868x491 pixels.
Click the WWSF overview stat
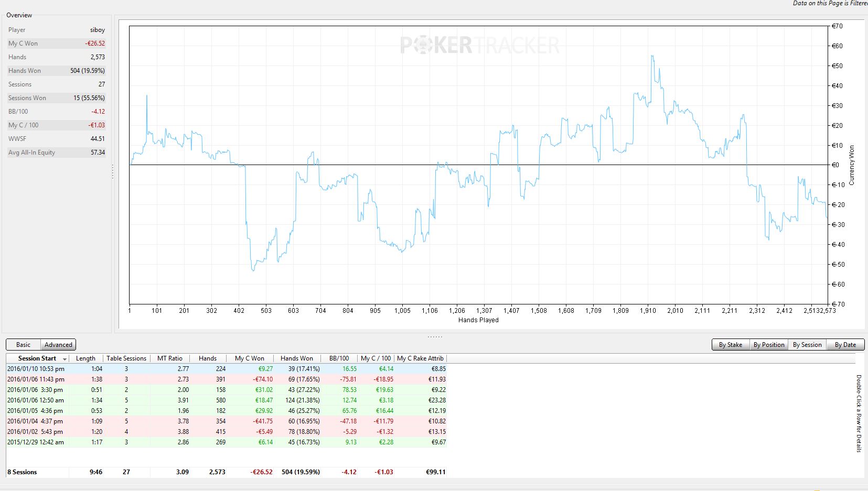[57, 139]
